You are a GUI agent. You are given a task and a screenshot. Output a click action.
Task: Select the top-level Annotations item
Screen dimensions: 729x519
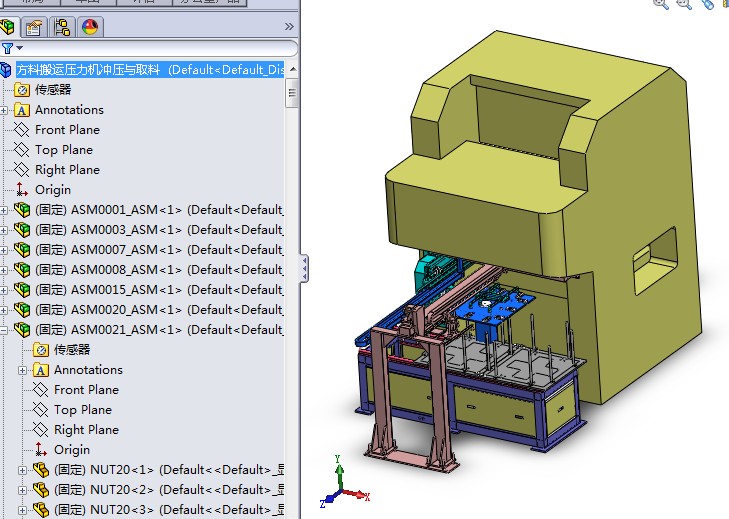coord(69,110)
